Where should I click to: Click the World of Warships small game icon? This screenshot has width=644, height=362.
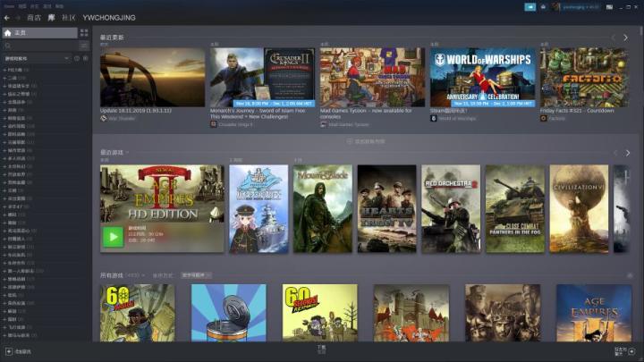pyautogui.click(x=434, y=118)
